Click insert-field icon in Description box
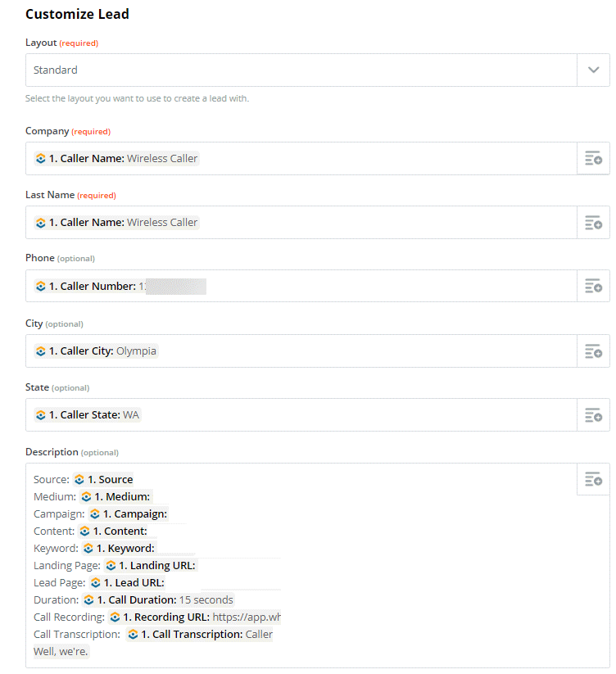Viewport: 616px width, 674px height. pyautogui.click(x=593, y=479)
